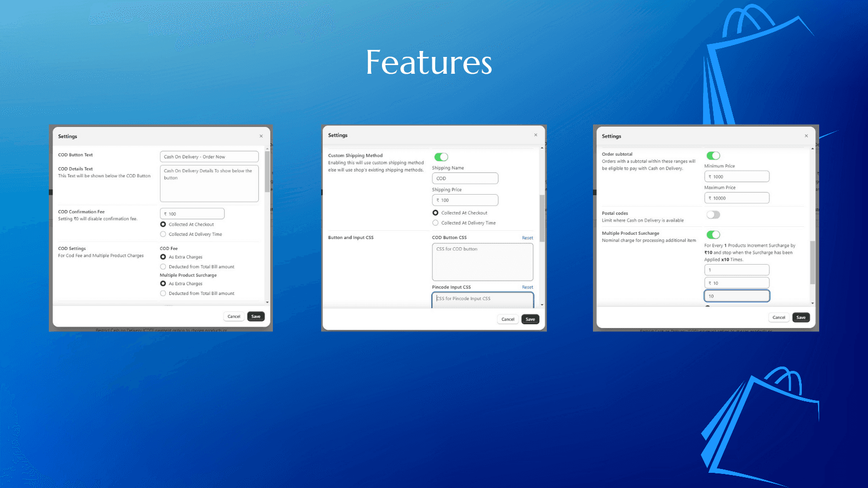Close the middle Settings dialog
The height and width of the screenshot is (488, 868).
(x=535, y=135)
